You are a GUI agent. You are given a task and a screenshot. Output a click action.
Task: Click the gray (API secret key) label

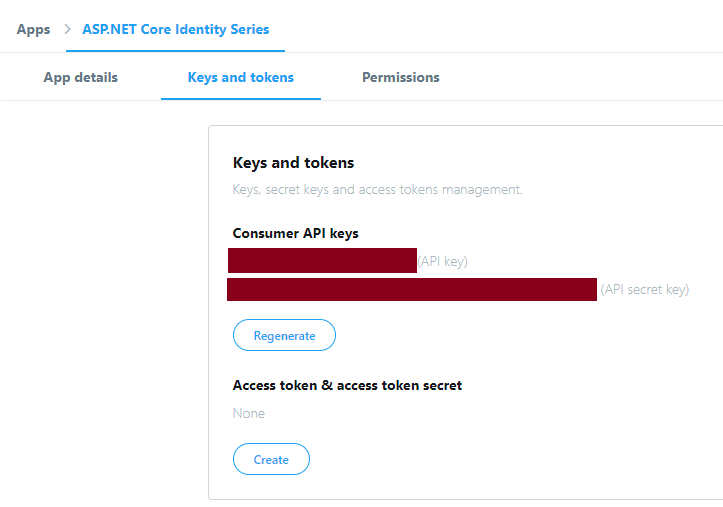point(645,290)
